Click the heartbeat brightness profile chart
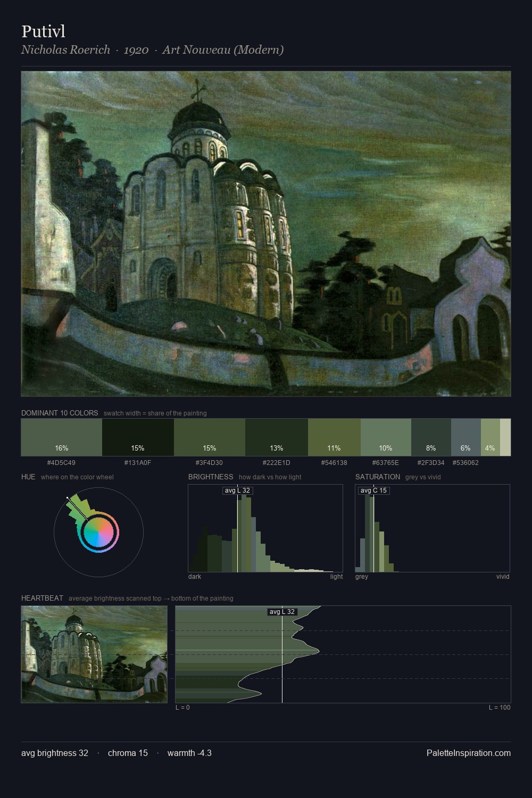 point(343,654)
